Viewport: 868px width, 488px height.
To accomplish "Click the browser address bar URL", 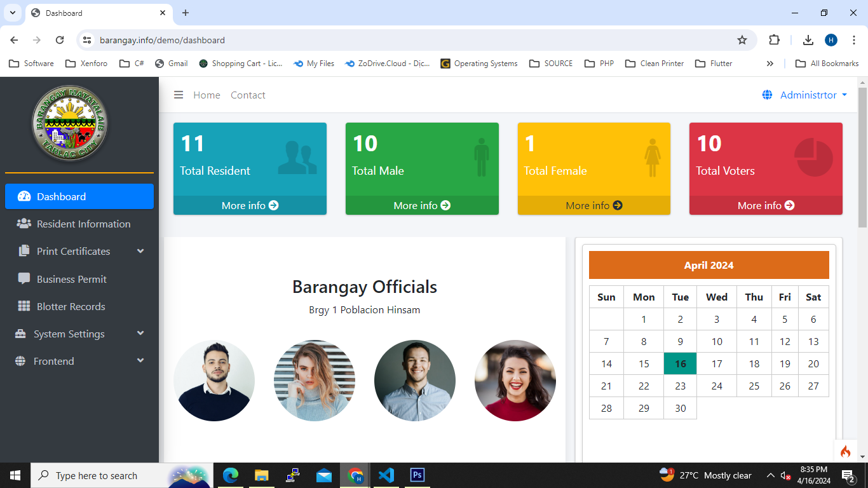I will pyautogui.click(x=162, y=40).
